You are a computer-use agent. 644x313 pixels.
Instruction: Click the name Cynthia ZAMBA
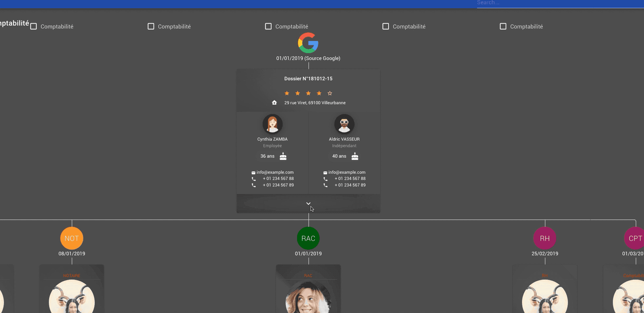[272, 139]
